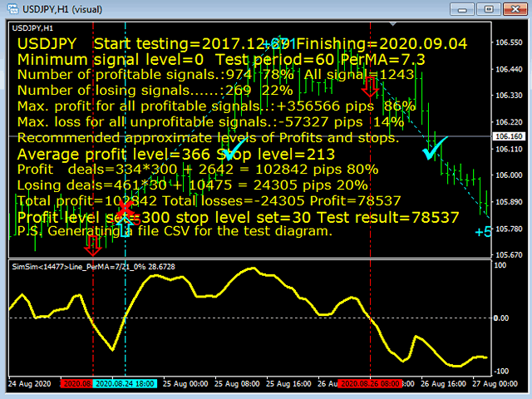
Task: Click the 'Start testing=2017.12' header line
Action: click(242, 44)
